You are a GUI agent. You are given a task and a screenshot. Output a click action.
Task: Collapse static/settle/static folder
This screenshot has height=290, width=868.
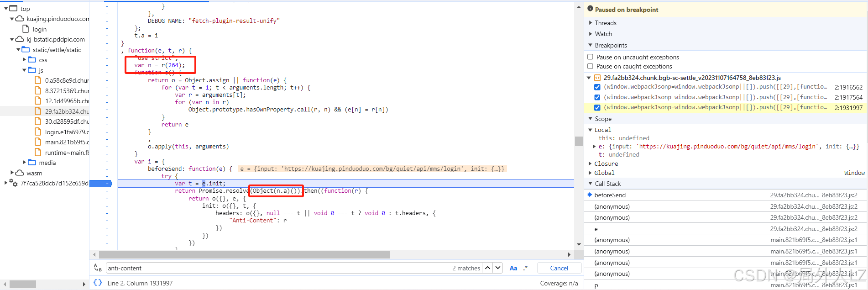pos(18,49)
